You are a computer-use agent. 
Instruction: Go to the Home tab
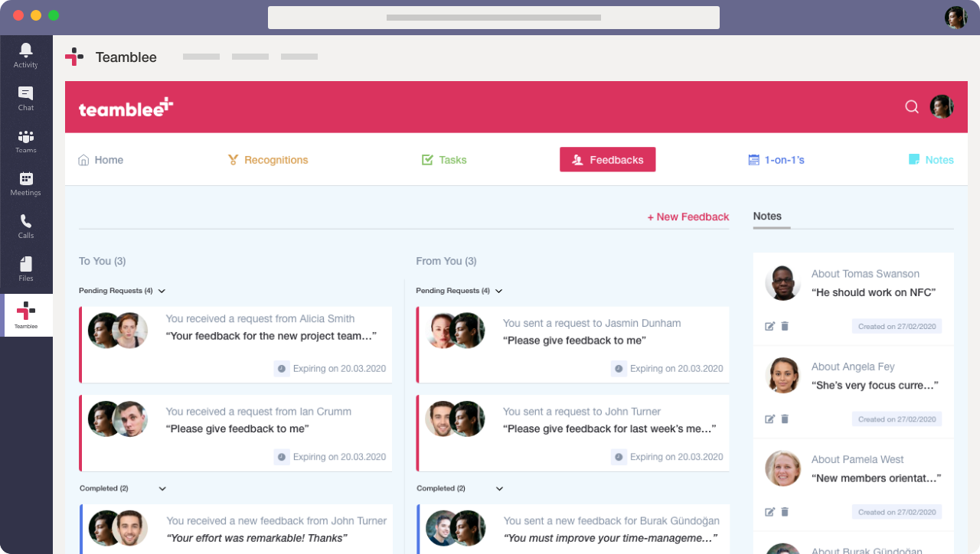pos(100,160)
